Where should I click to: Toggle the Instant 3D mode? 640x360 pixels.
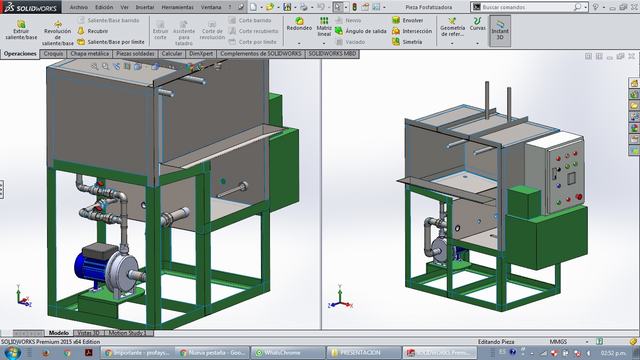point(500,31)
